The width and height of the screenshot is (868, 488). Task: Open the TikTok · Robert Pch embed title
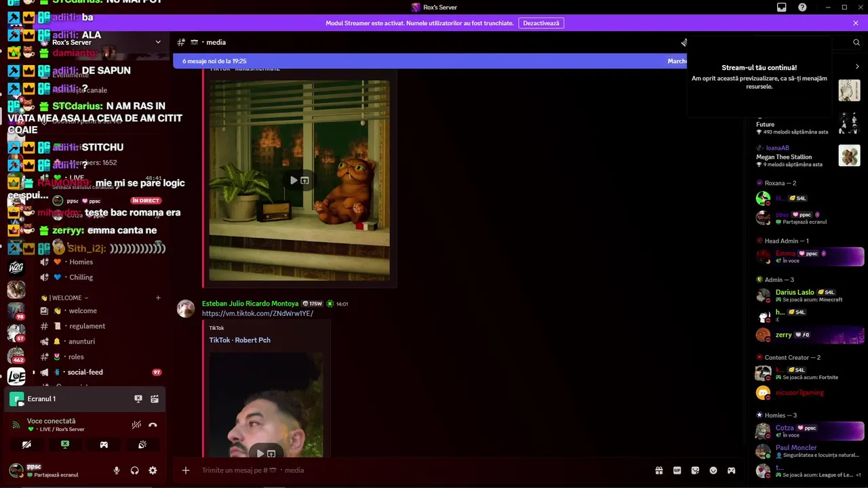click(239, 340)
